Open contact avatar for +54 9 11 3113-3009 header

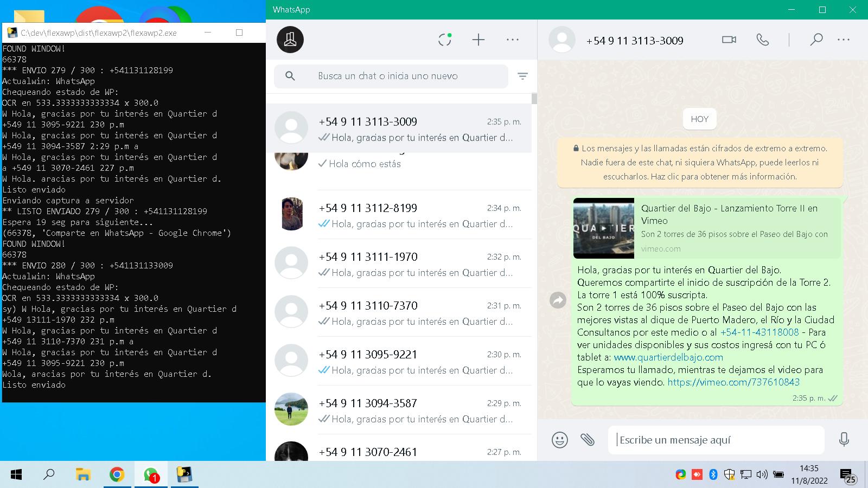click(x=562, y=40)
